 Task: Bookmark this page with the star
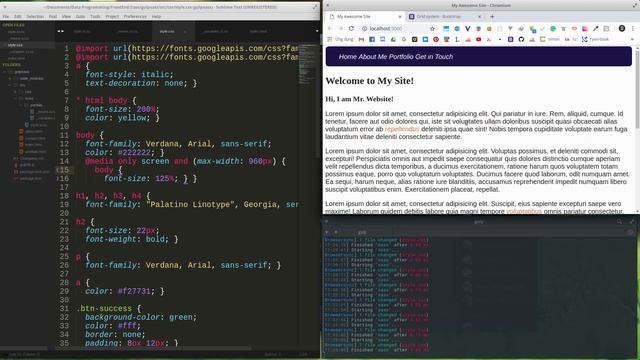(x=432, y=29)
